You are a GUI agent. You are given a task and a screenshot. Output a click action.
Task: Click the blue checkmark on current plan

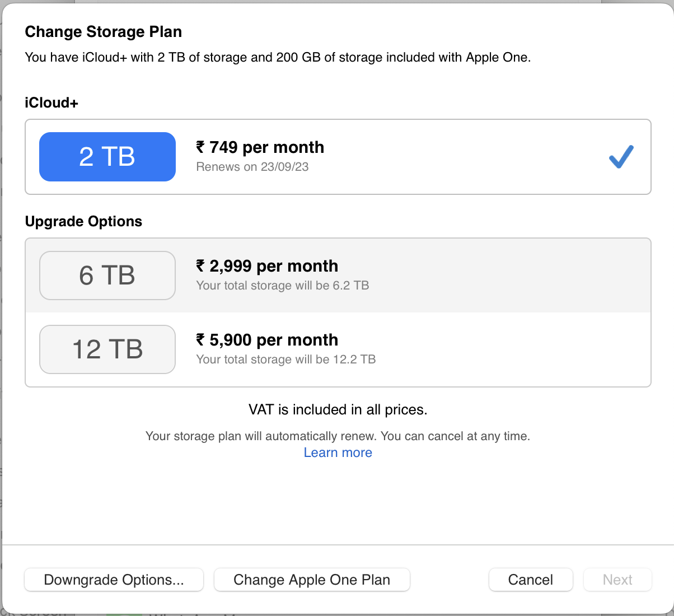pyautogui.click(x=621, y=157)
